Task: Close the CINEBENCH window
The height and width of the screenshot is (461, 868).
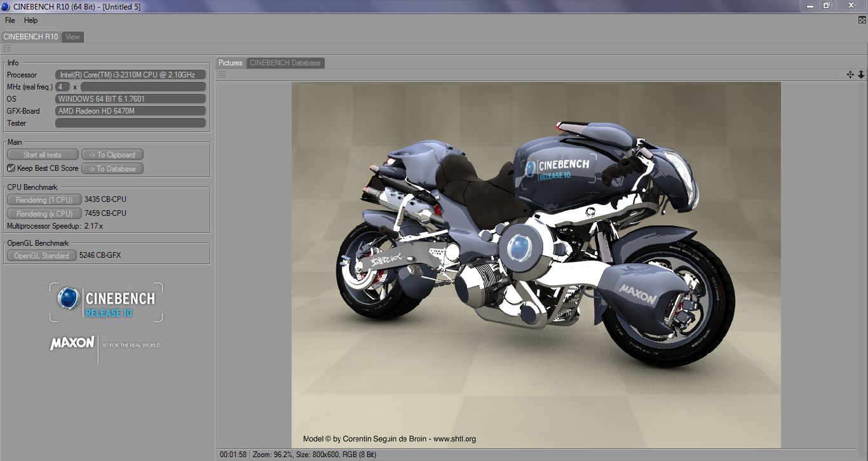Action: (851, 5)
